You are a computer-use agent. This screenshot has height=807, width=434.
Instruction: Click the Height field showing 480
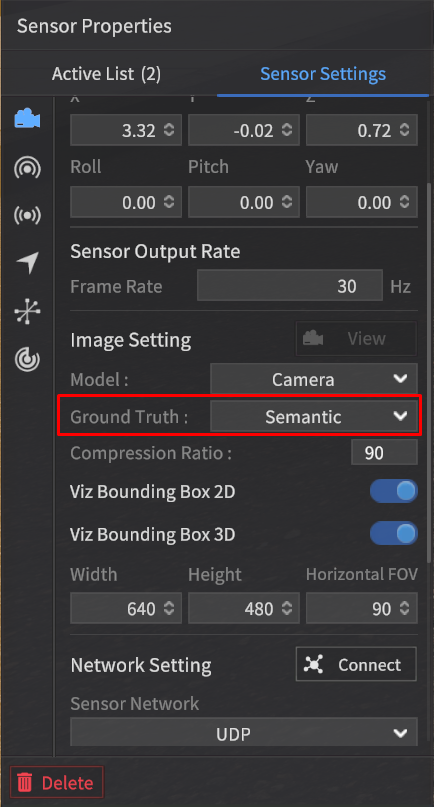click(x=244, y=609)
